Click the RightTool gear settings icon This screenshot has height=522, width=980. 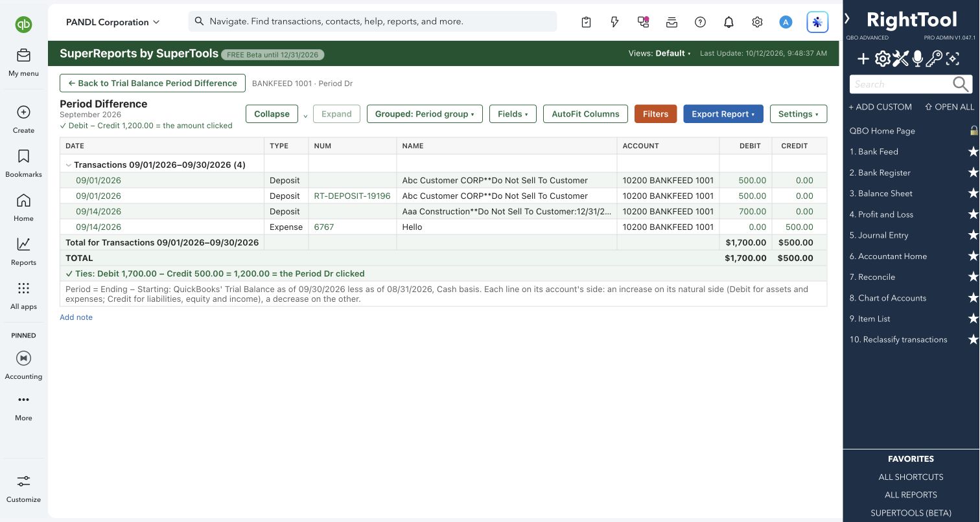point(882,59)
